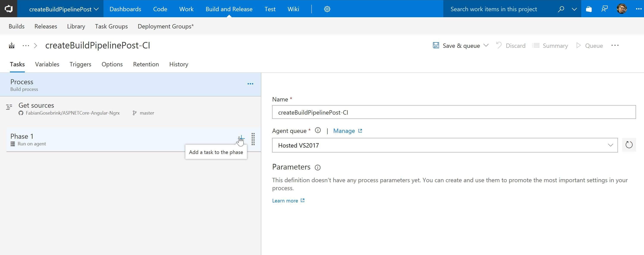Expand the Save & queue options chevron

click(x=486, y=45)
